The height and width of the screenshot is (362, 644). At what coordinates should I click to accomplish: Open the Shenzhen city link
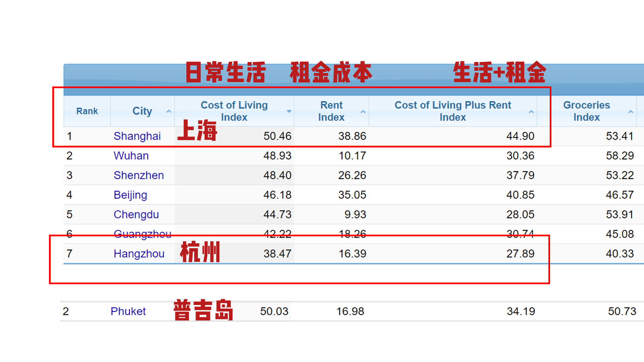139,175
